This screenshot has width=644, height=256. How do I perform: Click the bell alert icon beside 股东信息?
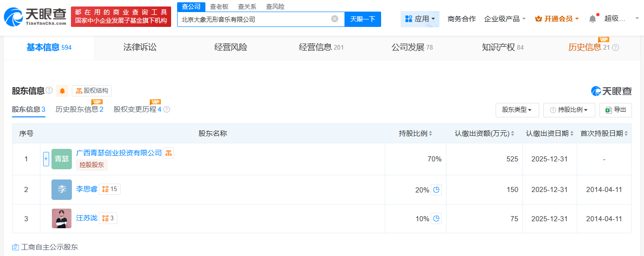click(x=62, y=91)
